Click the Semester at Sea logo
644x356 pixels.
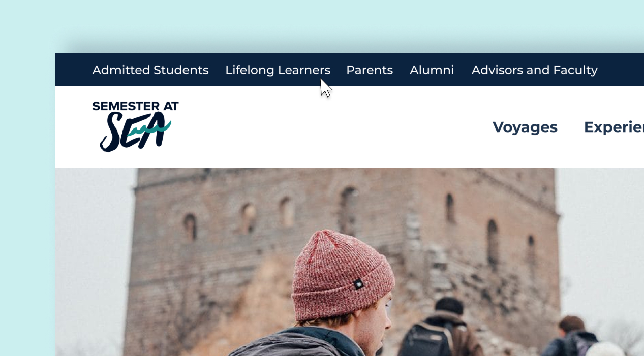click(x=135, y=126)
